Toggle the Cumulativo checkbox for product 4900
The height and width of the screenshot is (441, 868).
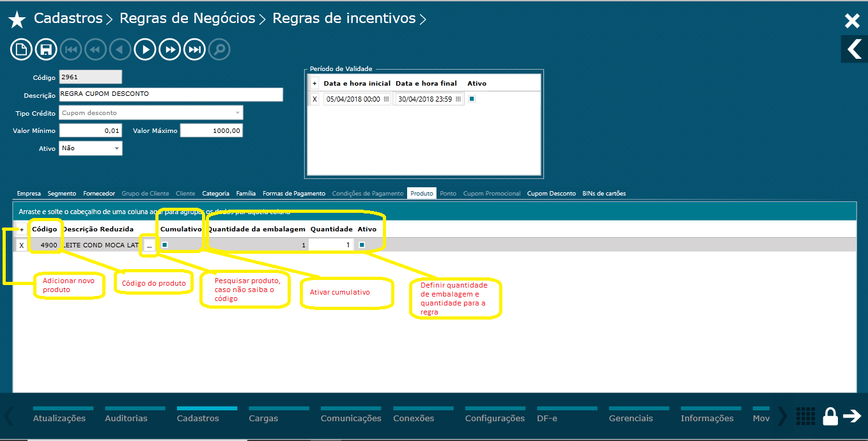(164, 245)
